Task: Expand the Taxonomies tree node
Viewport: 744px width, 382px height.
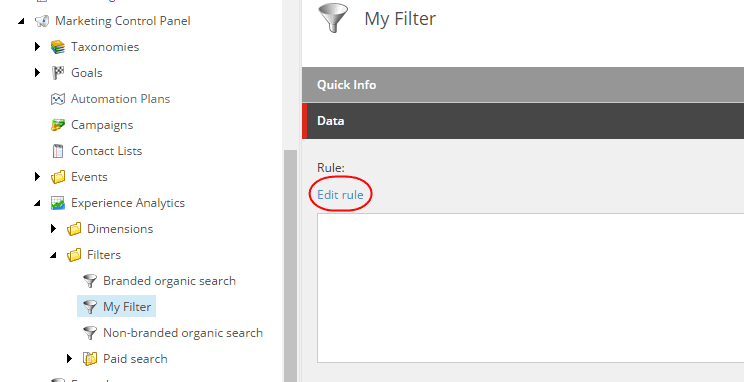Action: pos(37,47)
